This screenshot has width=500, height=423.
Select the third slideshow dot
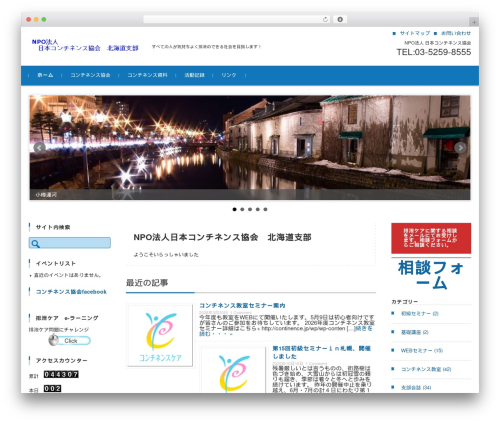pos(250,209)
